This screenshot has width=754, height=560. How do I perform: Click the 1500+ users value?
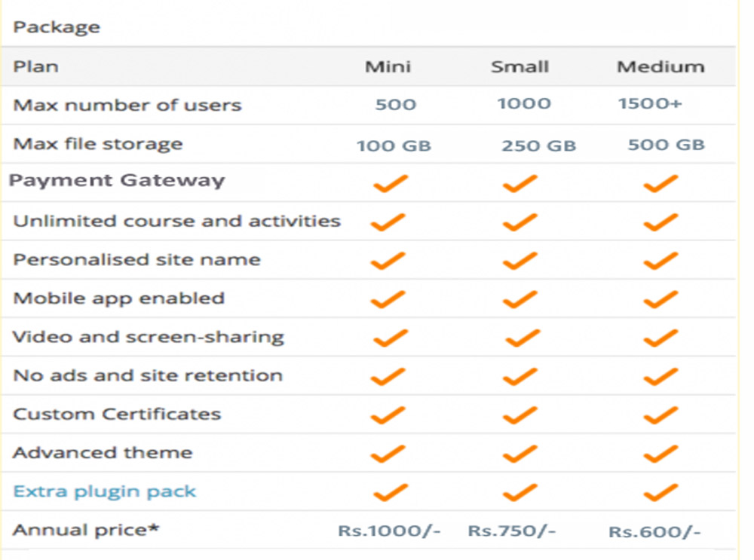coord(650,103)
